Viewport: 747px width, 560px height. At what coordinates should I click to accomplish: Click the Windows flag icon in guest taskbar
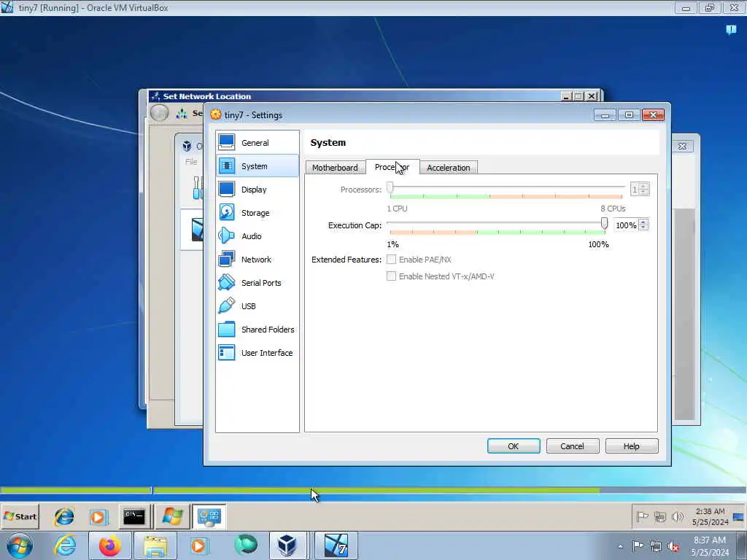pos(172,517)
